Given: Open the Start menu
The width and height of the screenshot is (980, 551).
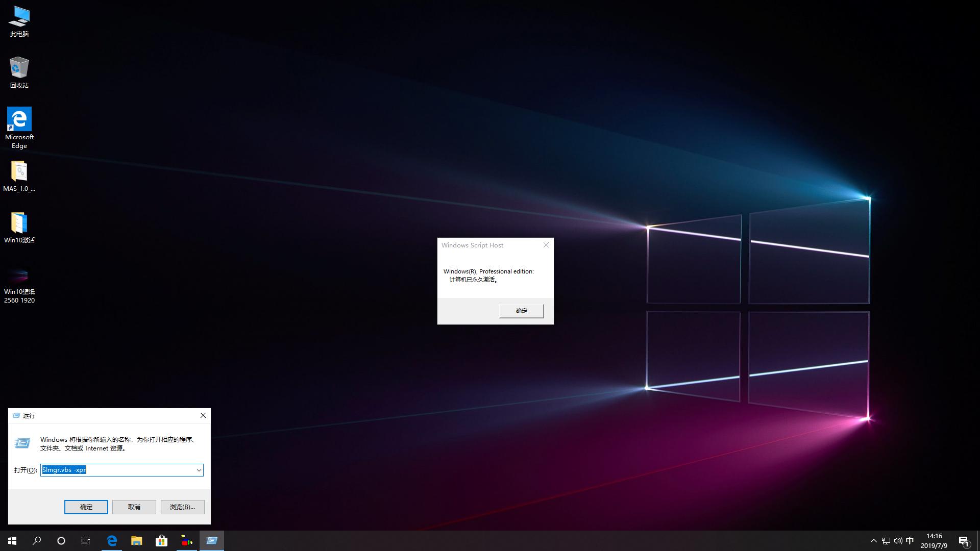Looking at the screenshot, I should click(x=11, y=540).
